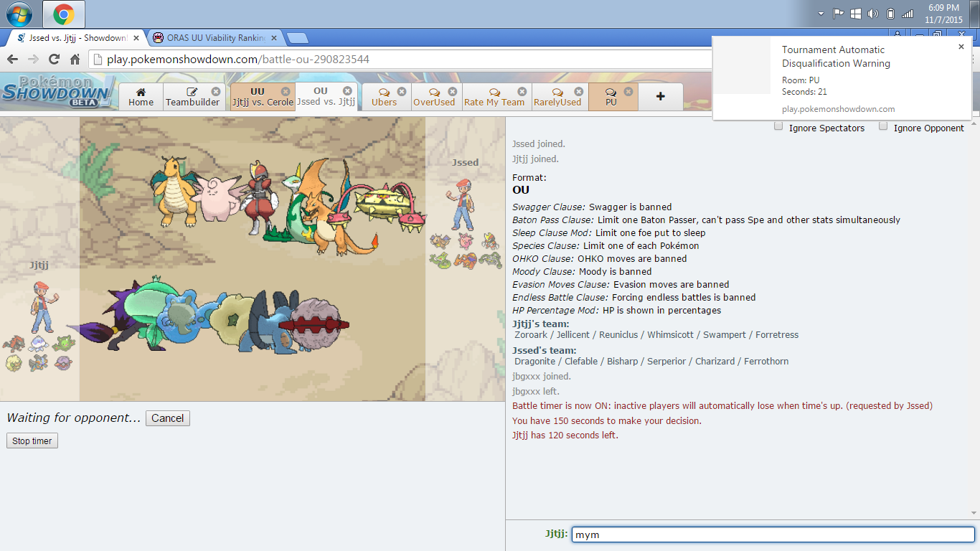
Task: Cancel the pending battle decision
Action: (168, 418)
